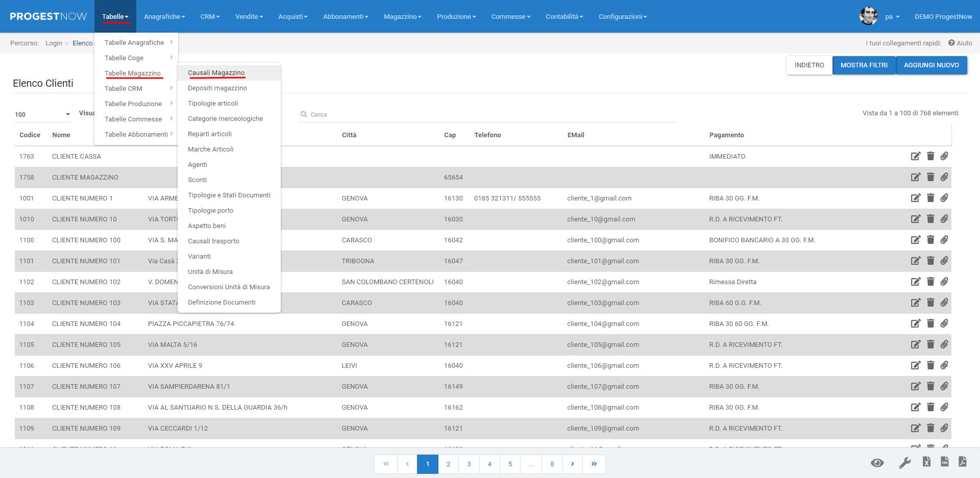Toggle the eye visibility icon
Screen dimensions: 980x478
pyautogui.click(x=877, y=463)
